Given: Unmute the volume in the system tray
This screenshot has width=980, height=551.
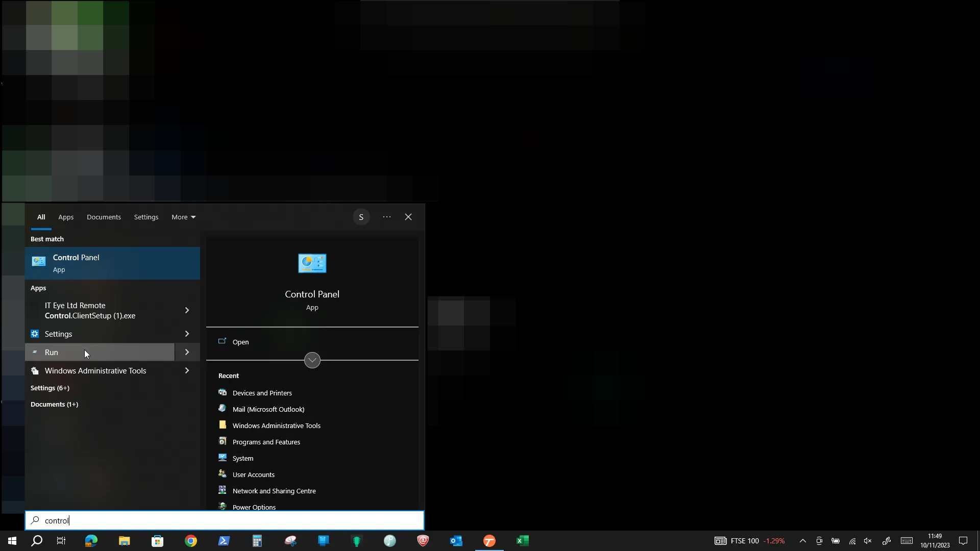Looking at the screenshot, I should point(868,541).
